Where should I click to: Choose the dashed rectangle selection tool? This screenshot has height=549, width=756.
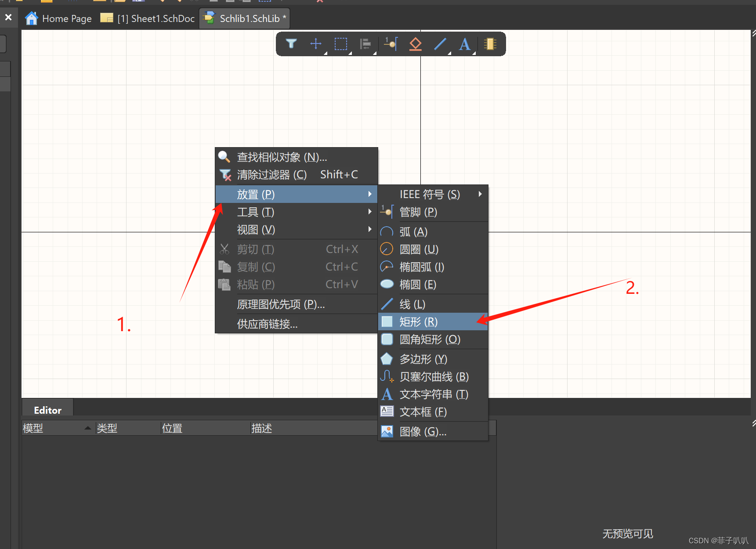point(341,44)
